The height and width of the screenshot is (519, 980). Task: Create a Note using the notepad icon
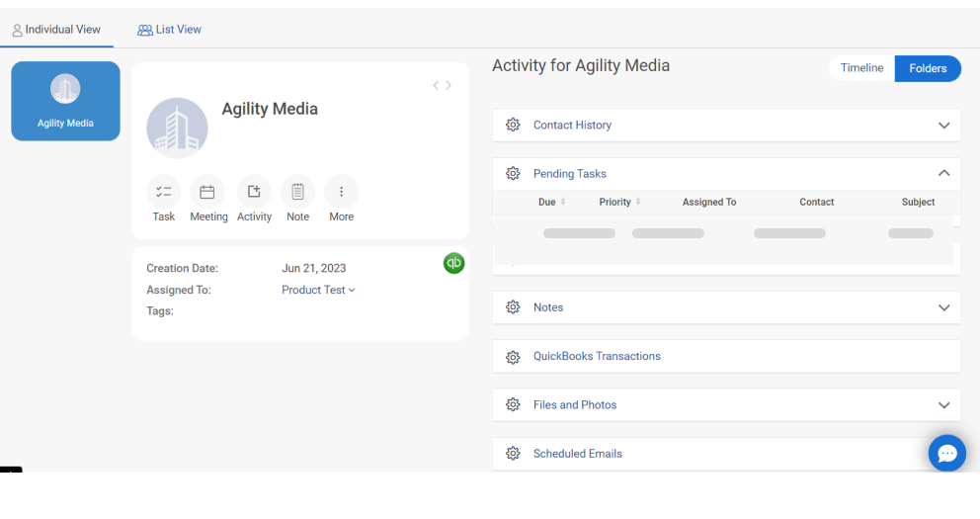point(297,192)
